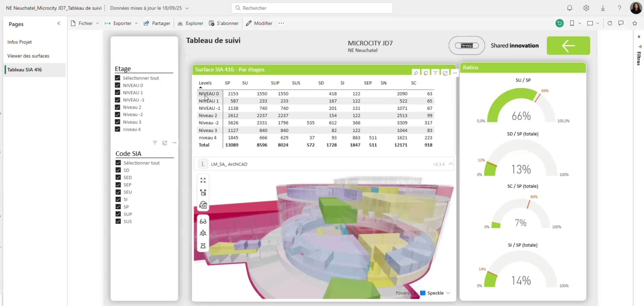
Task: Collapse the Pages pane with double chevron
Action: tap(59, 23)
